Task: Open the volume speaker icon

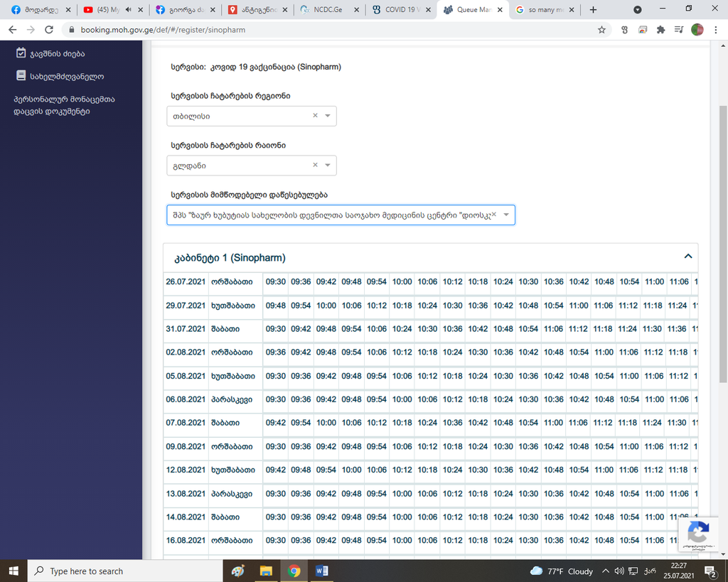Action: [x=619, y=571]
